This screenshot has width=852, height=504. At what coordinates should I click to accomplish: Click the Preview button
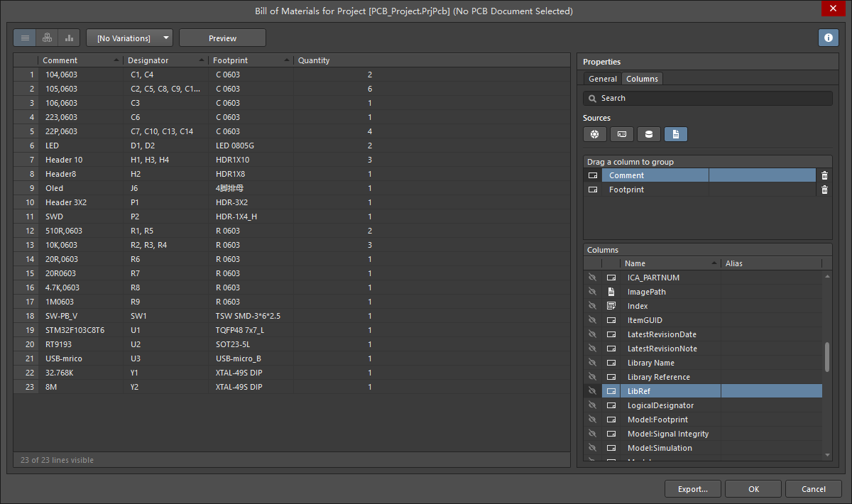pyautogui.click(x=222, y=38)
